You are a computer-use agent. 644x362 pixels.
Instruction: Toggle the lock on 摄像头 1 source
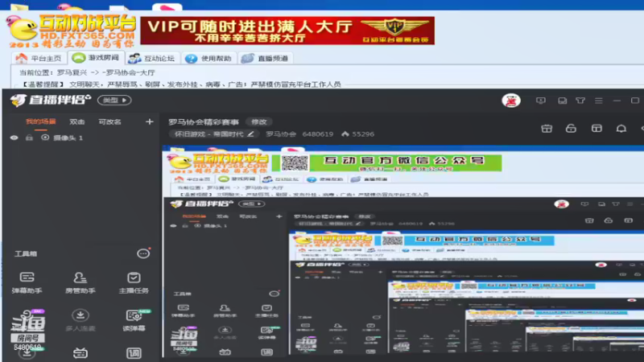(29, 138)
